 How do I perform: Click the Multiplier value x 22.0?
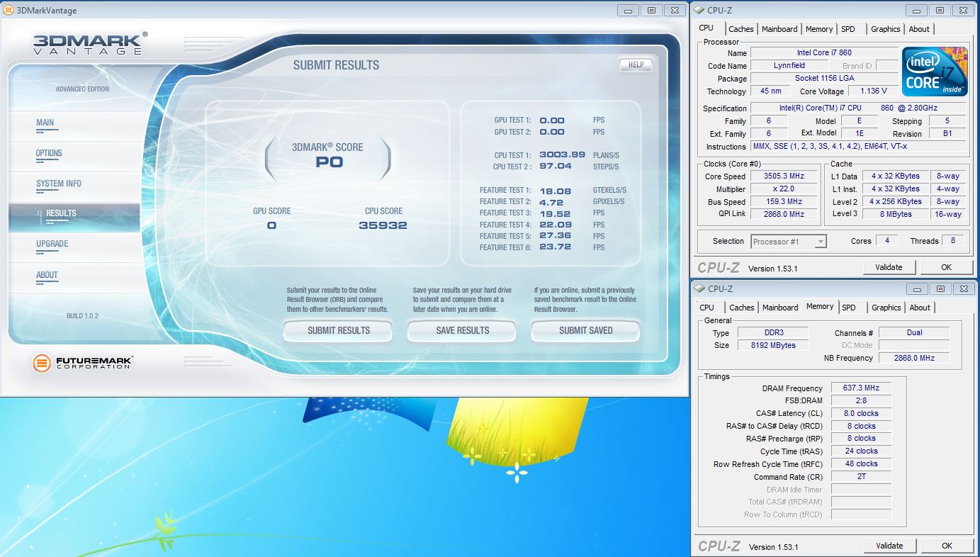(784, 189)
